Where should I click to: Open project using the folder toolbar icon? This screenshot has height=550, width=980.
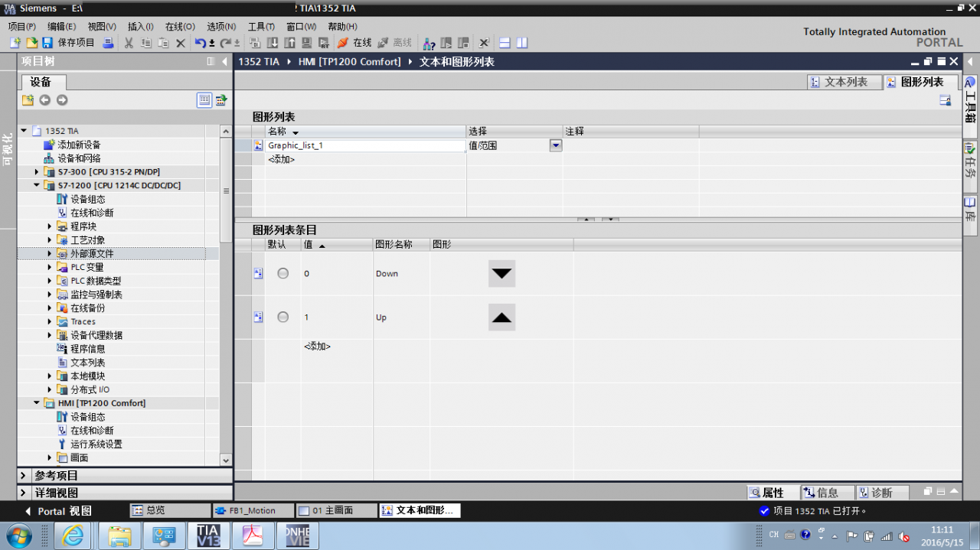31,43
